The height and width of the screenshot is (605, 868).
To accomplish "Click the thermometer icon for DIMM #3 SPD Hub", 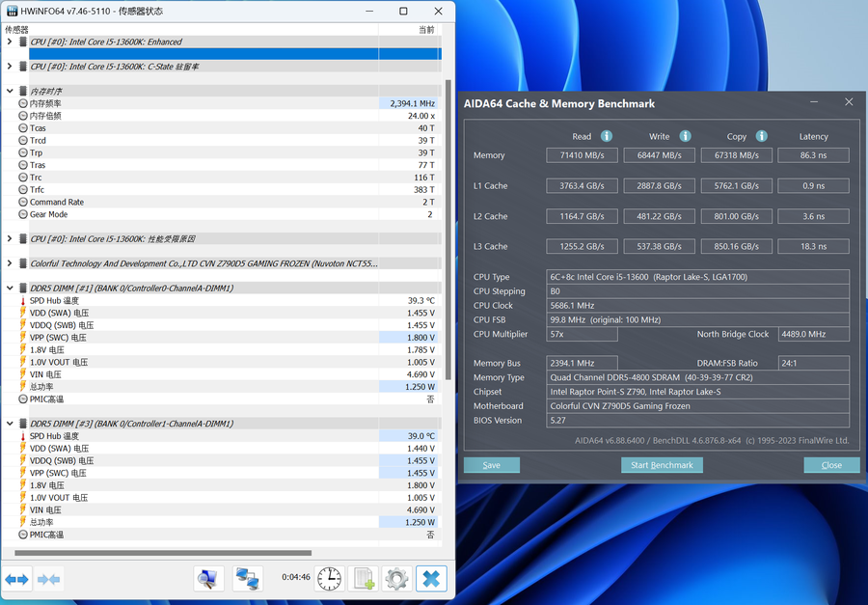I will coord(23,436).
